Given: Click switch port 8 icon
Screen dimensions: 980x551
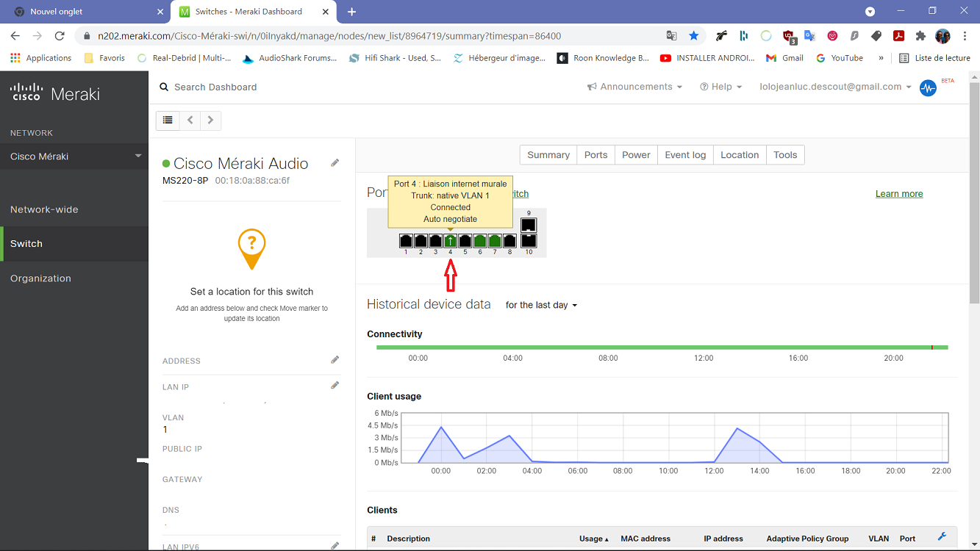Looking at the screenshot, I should click(509, 241).
